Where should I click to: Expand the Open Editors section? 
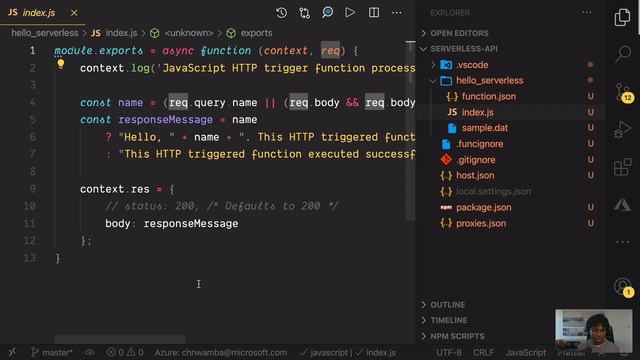459,33
